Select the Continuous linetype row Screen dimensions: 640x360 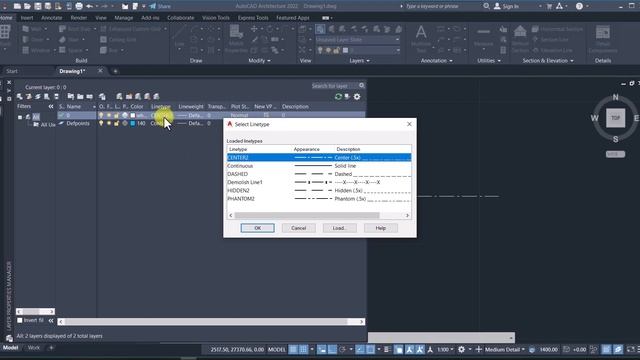click(319, 166)
